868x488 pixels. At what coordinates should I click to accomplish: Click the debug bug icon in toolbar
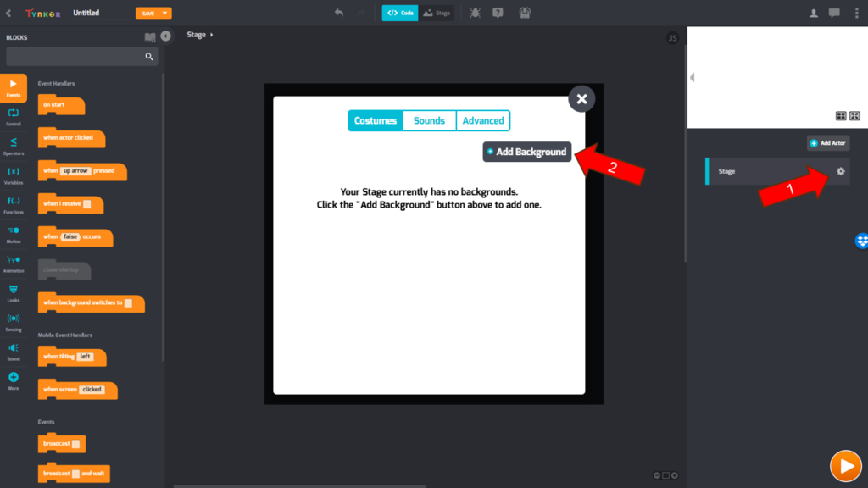pyautogui.click(x=474, y=13)
